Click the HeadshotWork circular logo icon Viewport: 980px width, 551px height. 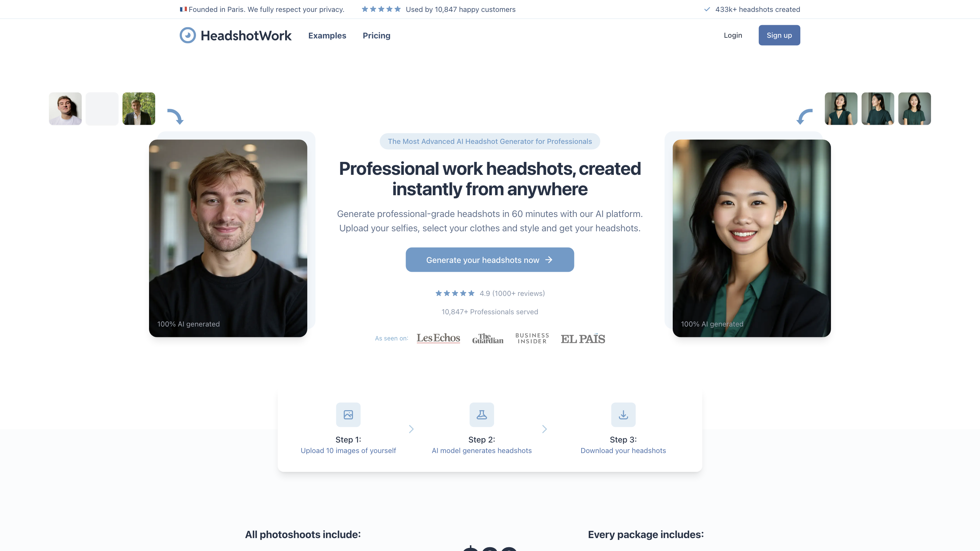[187, 35]
